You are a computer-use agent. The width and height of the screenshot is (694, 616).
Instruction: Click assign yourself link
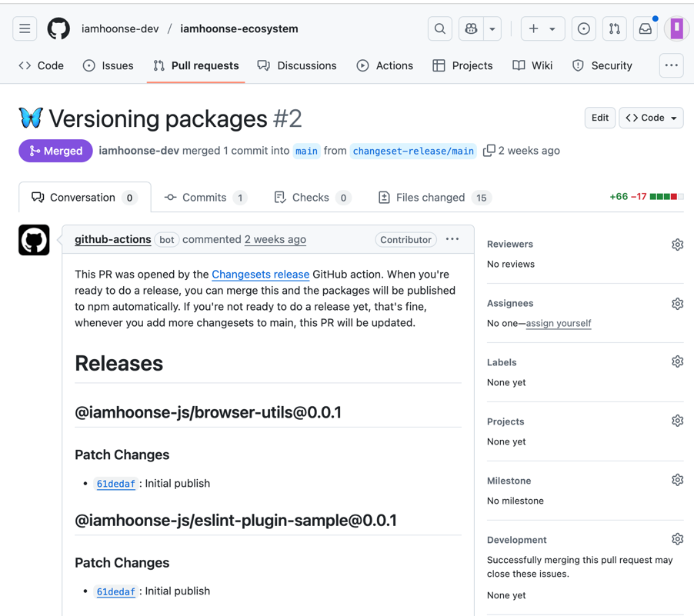click(x=559, y=324)
